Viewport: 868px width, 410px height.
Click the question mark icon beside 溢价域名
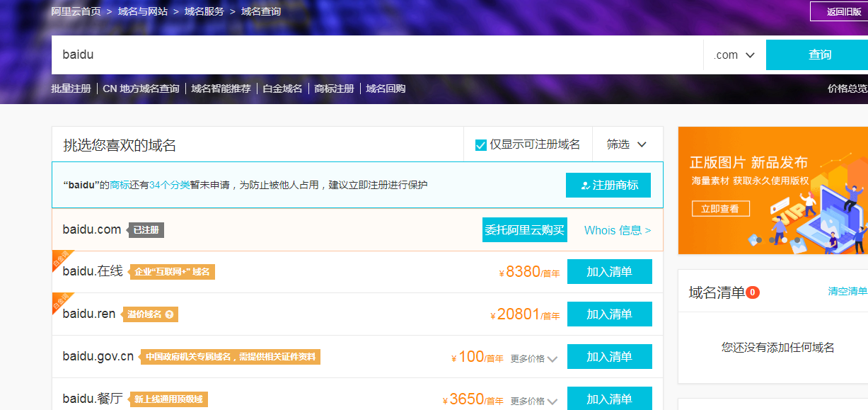point(169,314)
